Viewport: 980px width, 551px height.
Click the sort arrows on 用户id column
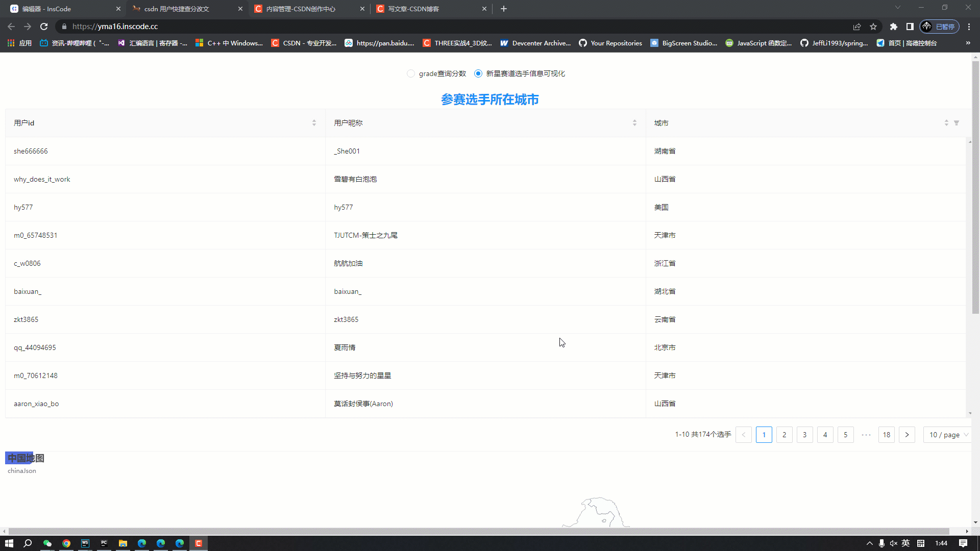pos(314,122)
